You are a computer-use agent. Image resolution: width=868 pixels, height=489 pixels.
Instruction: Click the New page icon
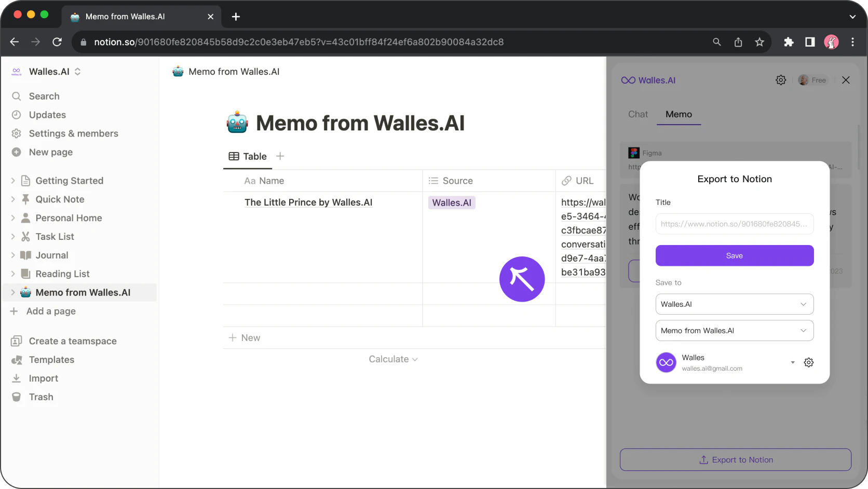point(17,152)
